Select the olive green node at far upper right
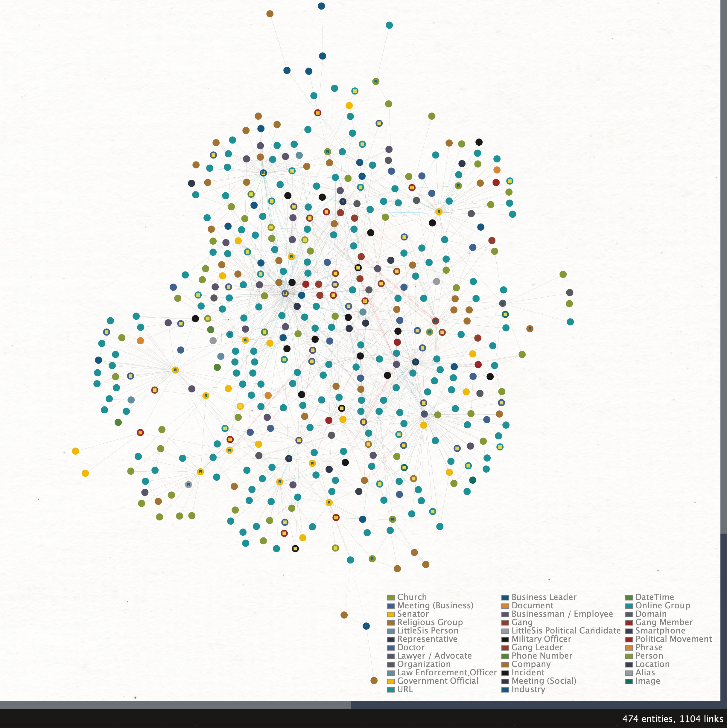This screenshot has height=728, width=727. 563,274
